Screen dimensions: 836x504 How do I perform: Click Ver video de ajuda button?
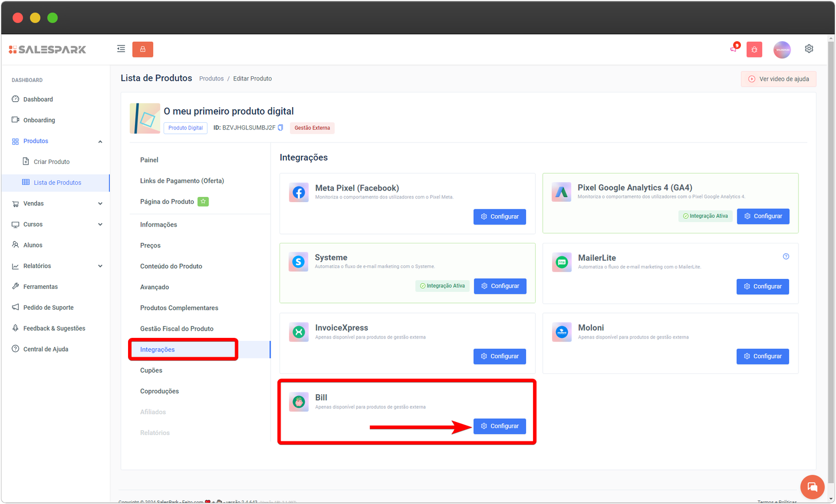point(778,79)
